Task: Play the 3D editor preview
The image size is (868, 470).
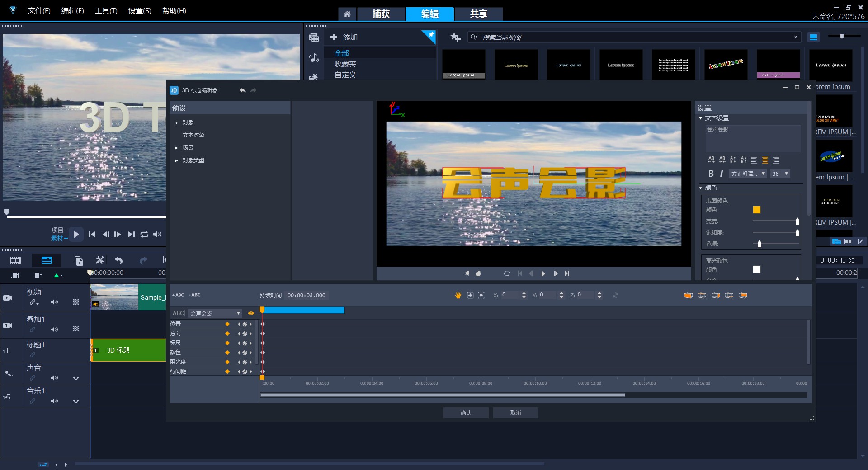Action: coord(543,273)
